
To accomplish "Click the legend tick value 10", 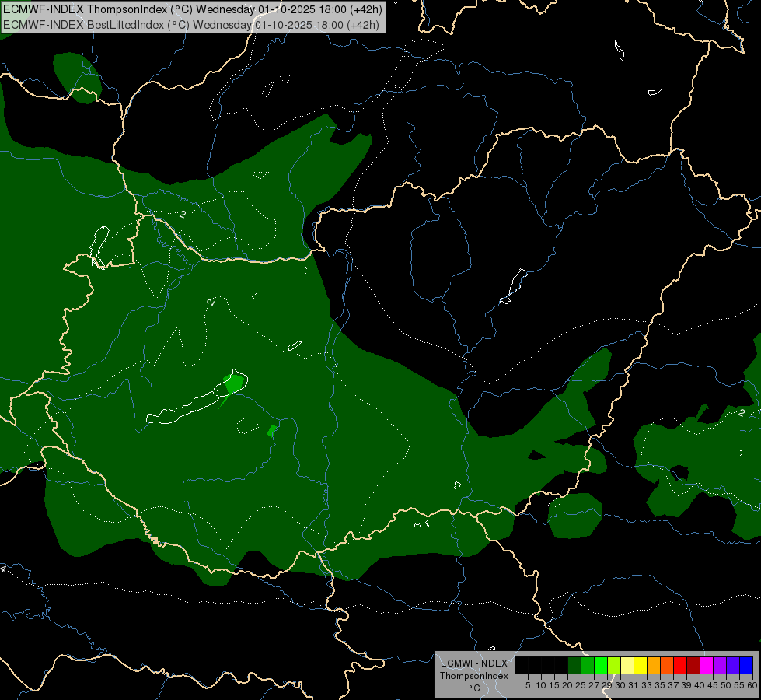I will (x=541, y=685).
